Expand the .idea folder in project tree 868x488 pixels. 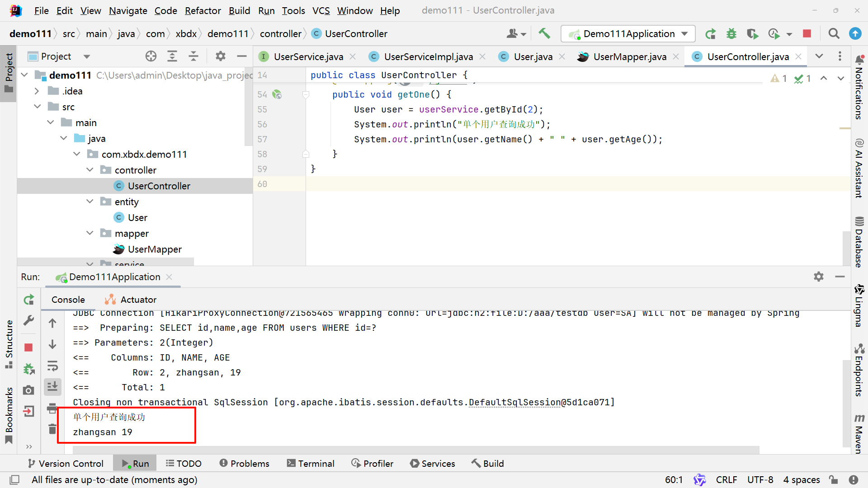37,91
